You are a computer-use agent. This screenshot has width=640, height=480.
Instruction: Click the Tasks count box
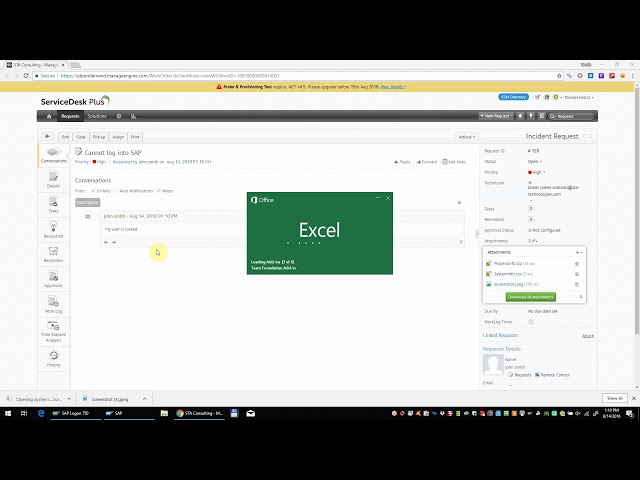pos(531,209)
